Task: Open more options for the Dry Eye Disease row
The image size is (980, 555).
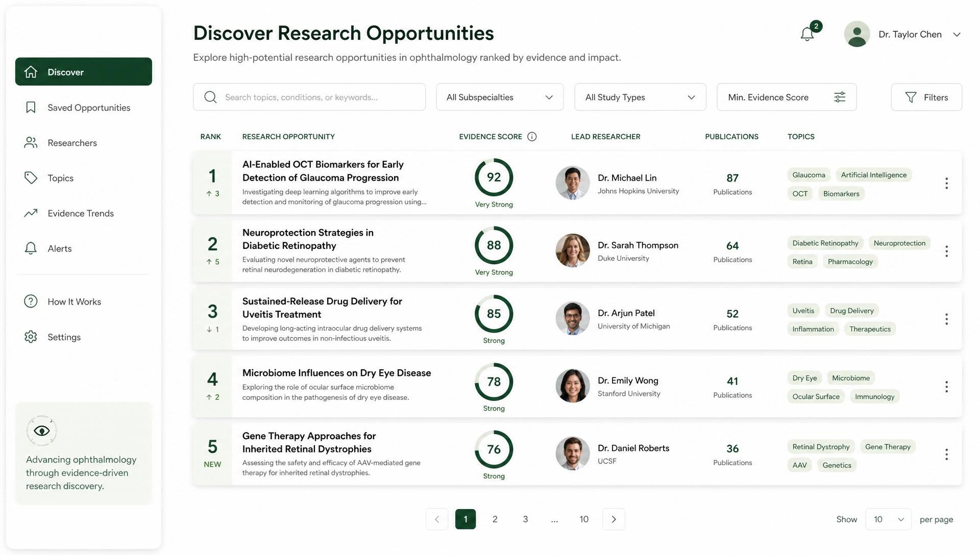Action: pos(946,387)
